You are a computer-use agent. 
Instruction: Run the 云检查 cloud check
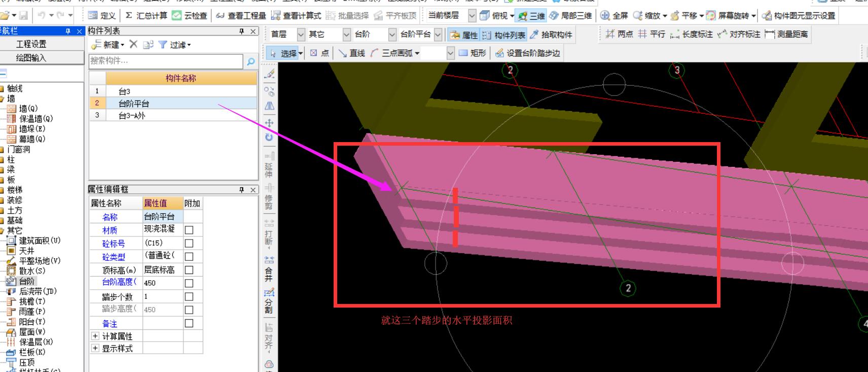[190, 15]
